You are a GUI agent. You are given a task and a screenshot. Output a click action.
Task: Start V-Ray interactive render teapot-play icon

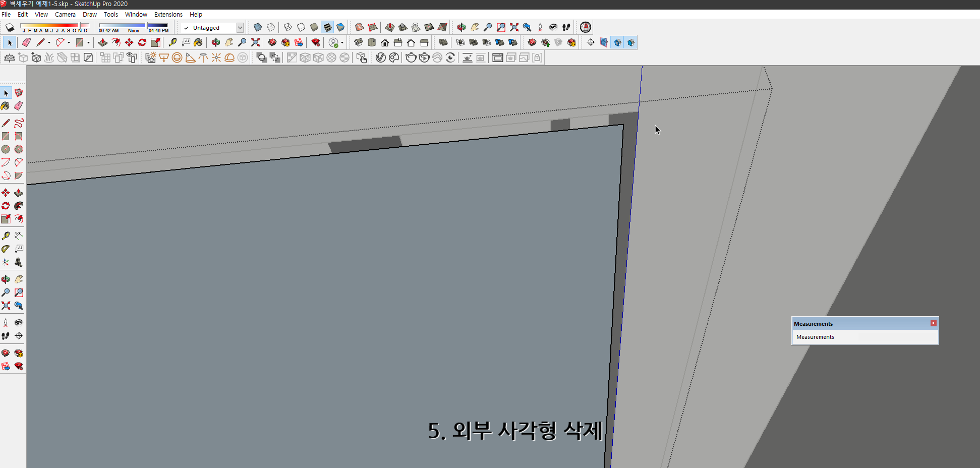(424, 58)
